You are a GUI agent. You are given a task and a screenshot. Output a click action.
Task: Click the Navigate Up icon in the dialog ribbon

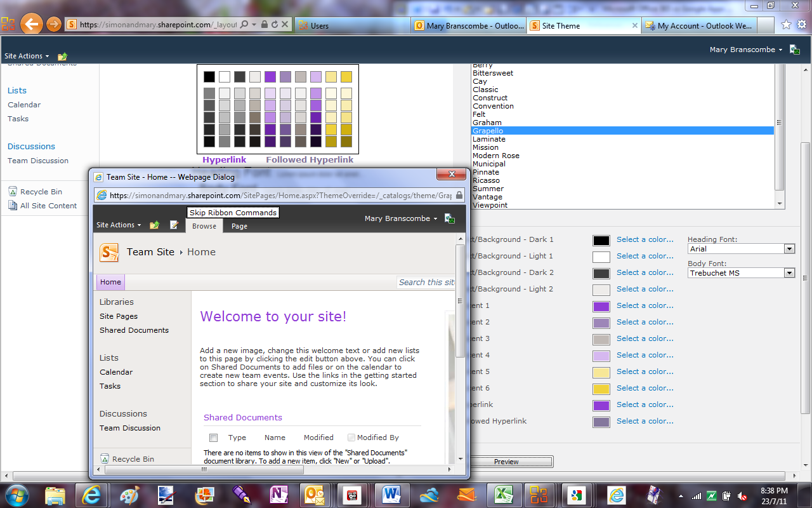(154, 225)
